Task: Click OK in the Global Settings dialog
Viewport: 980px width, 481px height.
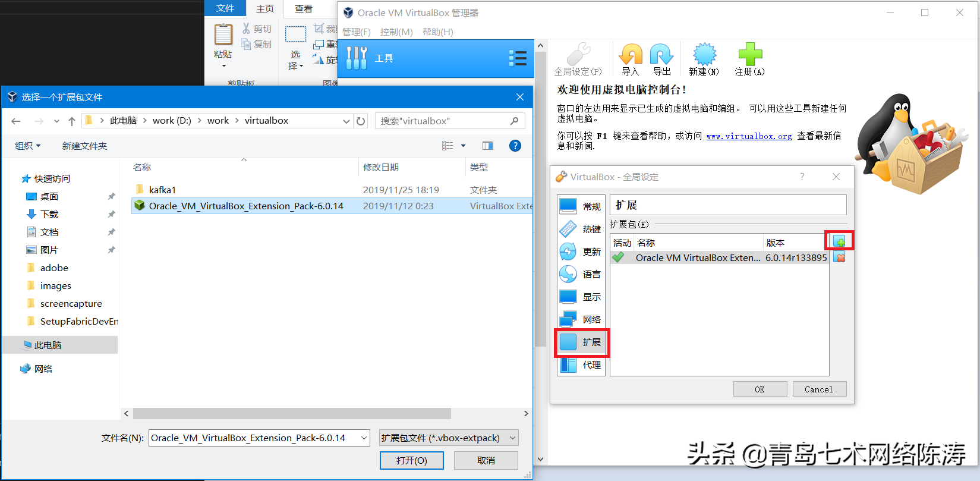Action: coord(760,389)
